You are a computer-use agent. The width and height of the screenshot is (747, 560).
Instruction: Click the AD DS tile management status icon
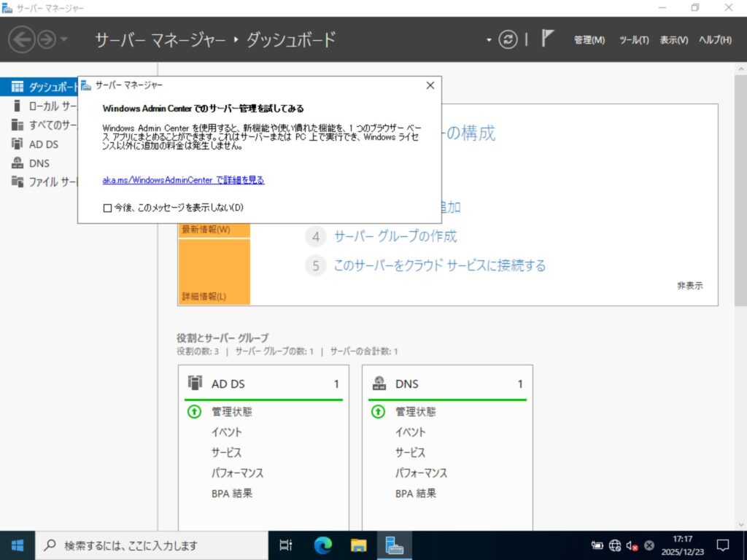pyautogui.click(x=194, y=411)
